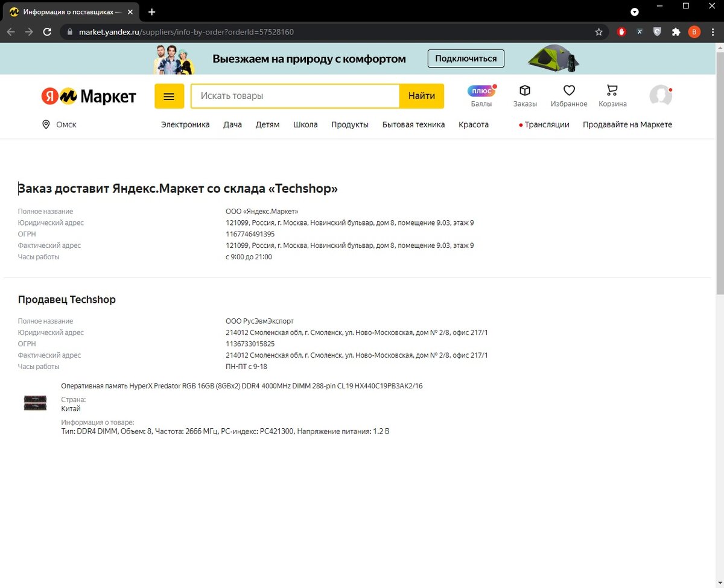Close the Информация о поставщиках tab
This screenshot has height=588, width=724.
pyautogui.click(x=131, y=12)
